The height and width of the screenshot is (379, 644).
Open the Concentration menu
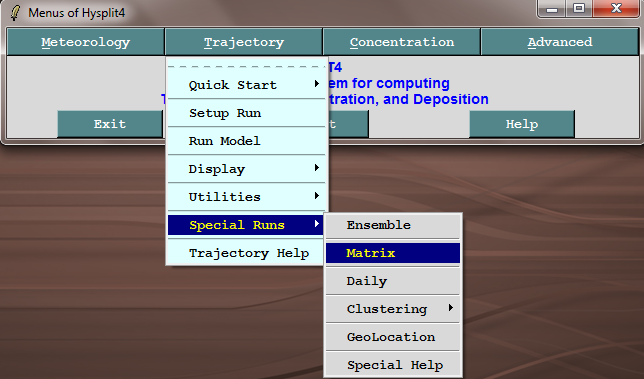tap(402, 42)
